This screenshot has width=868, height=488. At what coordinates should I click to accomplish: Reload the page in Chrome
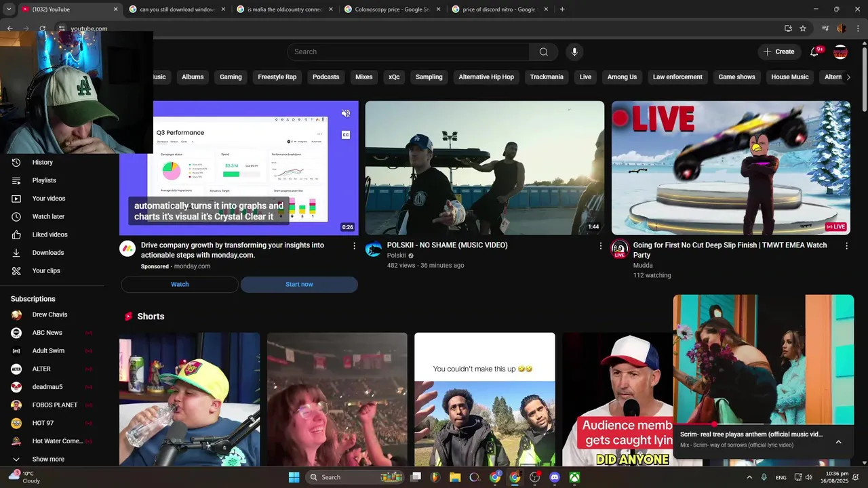[x=42, y=28]
